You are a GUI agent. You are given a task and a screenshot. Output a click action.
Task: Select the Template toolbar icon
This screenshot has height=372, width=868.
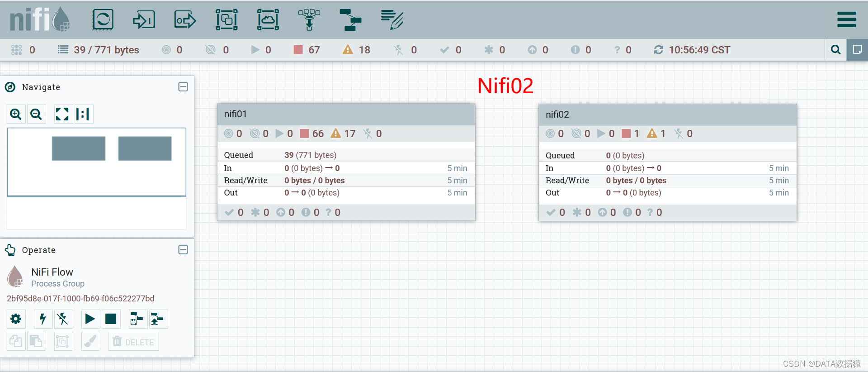click(350, 20)
